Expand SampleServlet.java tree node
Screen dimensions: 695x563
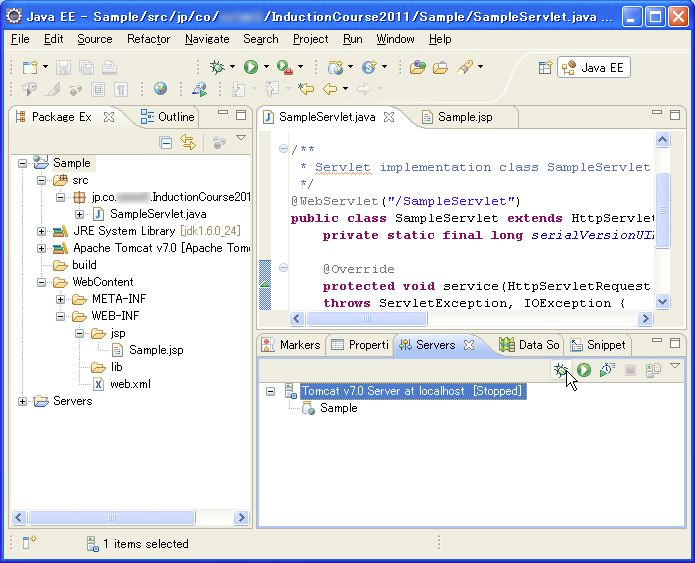click(79, 215)
